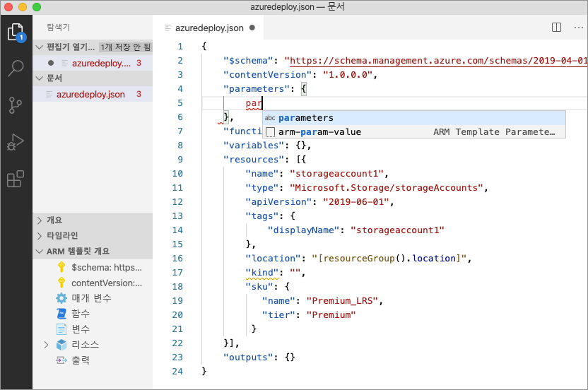588x390 pixels.
Task: Click the underlined "kind" key
Action: point(262,273)
